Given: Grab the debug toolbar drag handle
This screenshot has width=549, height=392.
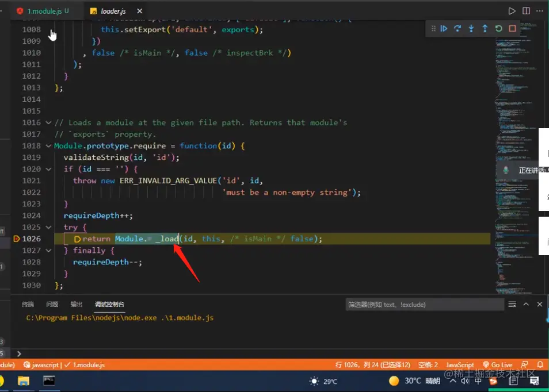Looking at the screenshot, I should tap(433, 29).
